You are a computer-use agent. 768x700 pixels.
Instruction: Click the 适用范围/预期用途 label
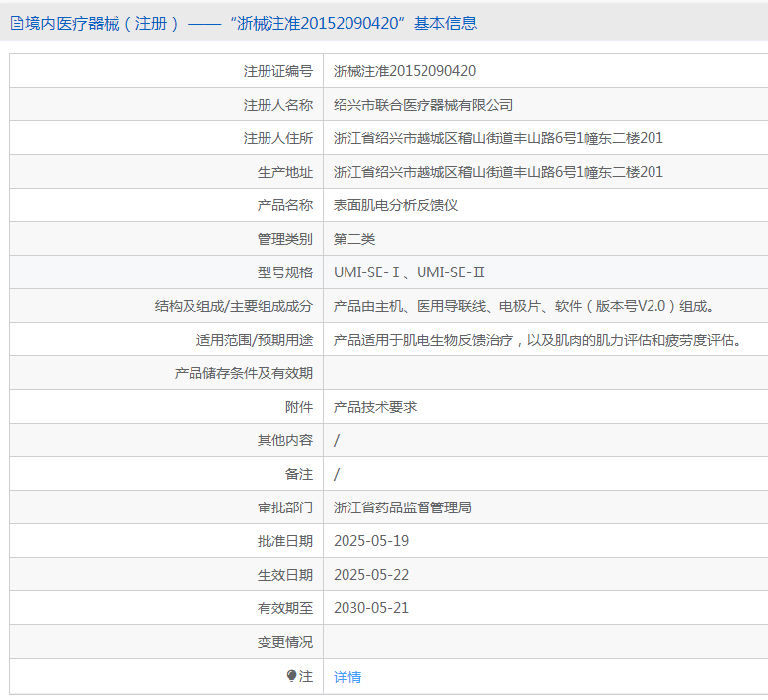(255, 340)
